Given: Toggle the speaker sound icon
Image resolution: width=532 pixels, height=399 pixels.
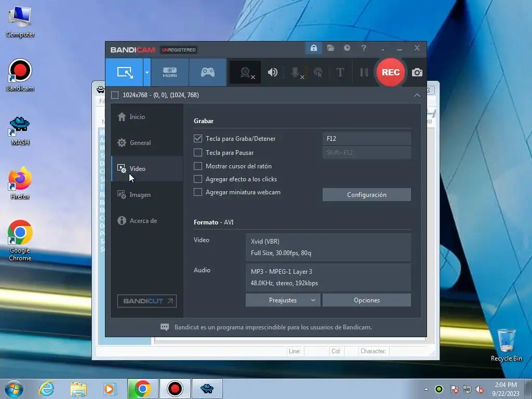Looking at the screenshot, I should (272, 72).
